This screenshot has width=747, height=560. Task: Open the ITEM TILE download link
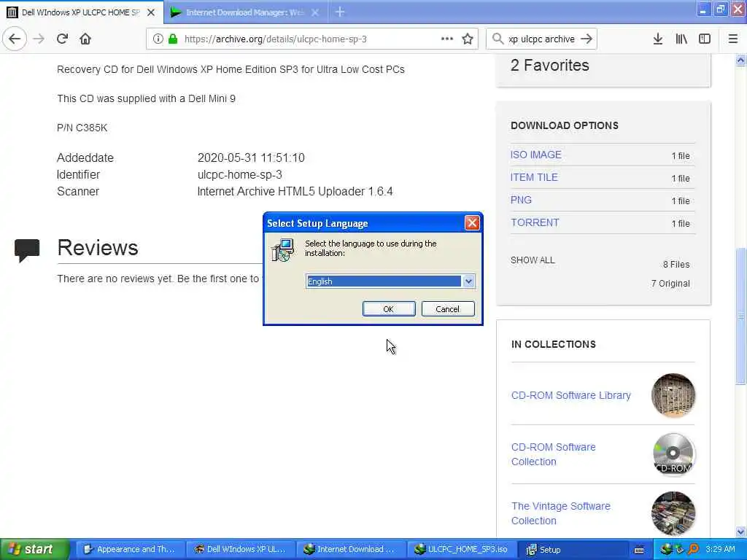534,177
